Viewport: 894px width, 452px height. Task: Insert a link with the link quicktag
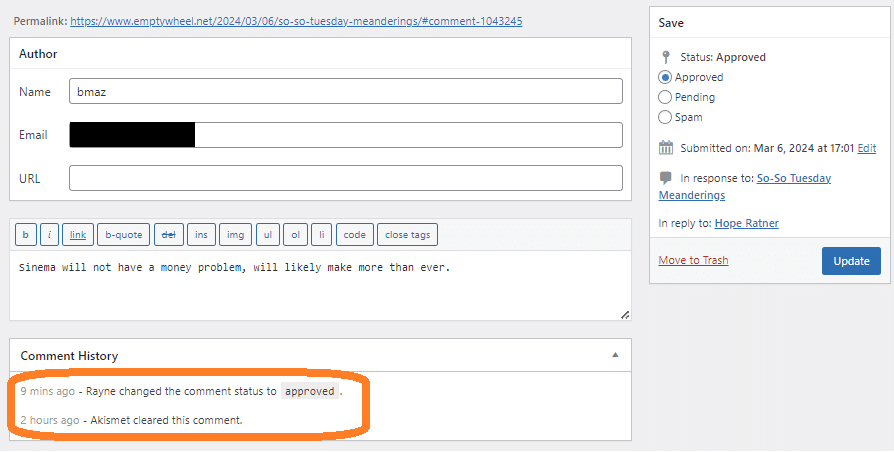(78, 235)
